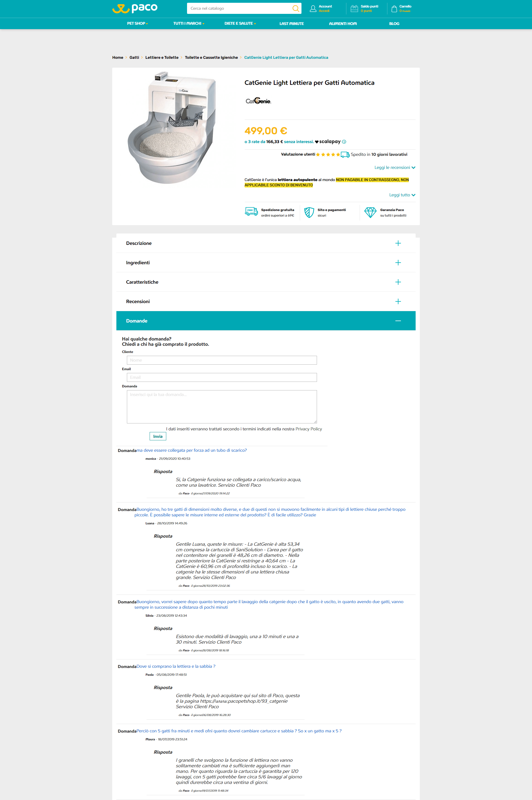Screen dimensions: 532x800
Task: Click Silvia's question about lavaggio
Action: [x=269, y=605]
